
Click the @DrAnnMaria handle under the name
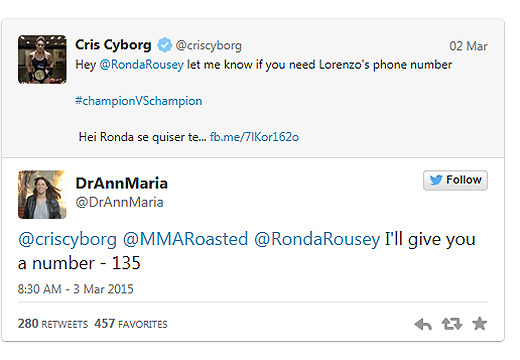pos(120,202)
